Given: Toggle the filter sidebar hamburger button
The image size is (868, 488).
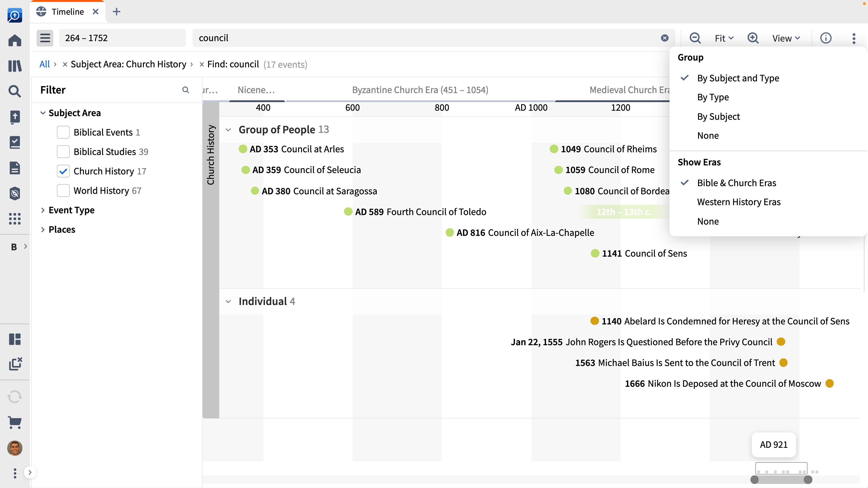Looking at the screenshot, I should point(45,38).
